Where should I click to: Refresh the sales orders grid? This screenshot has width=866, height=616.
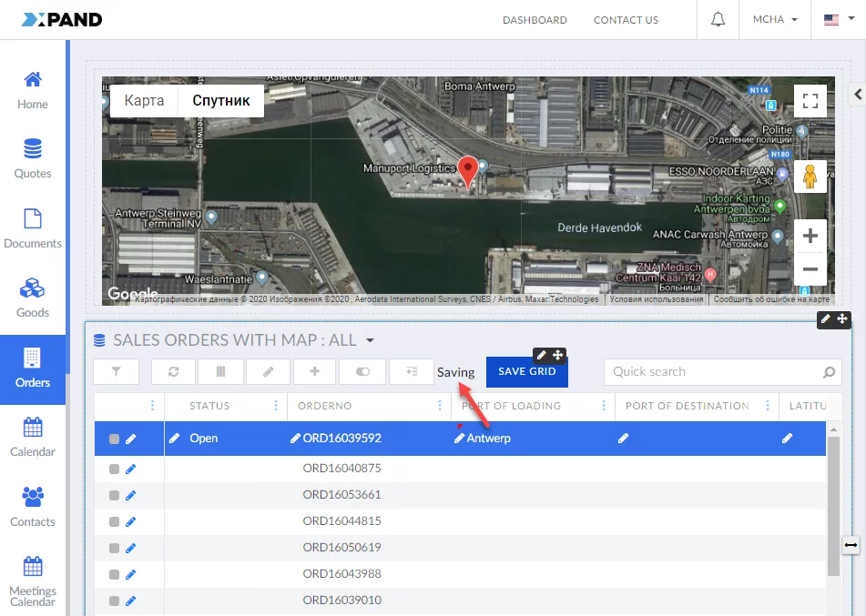(x=173, y=371)
